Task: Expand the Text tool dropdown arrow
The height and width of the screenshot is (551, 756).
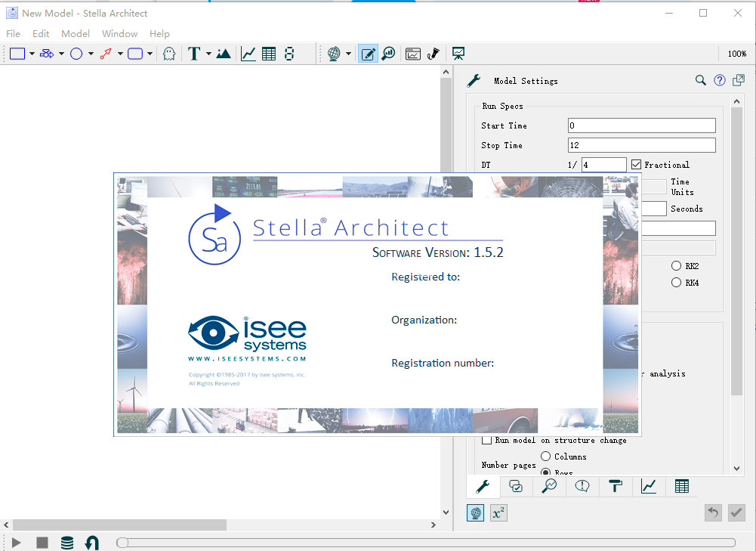Action: pos(208,54)
